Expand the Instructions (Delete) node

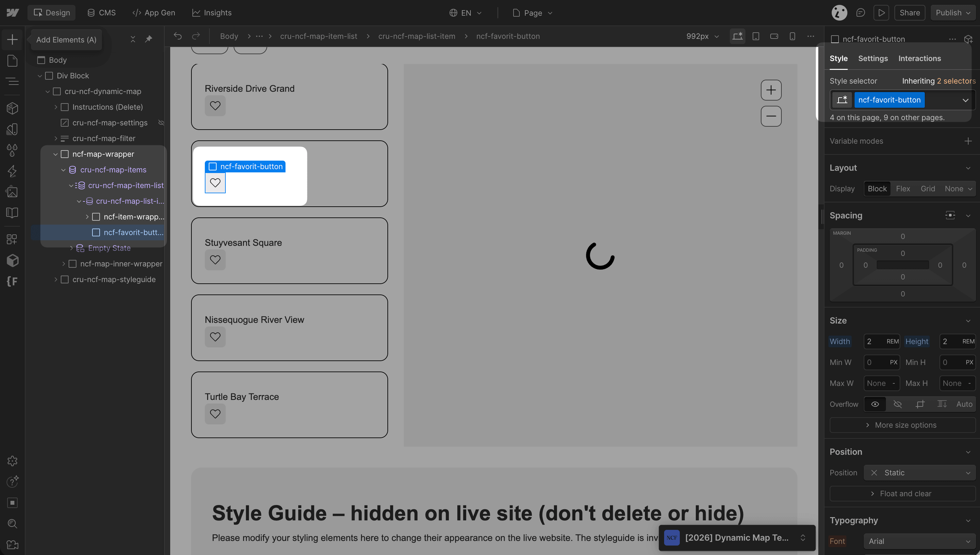tap(56, 107)
